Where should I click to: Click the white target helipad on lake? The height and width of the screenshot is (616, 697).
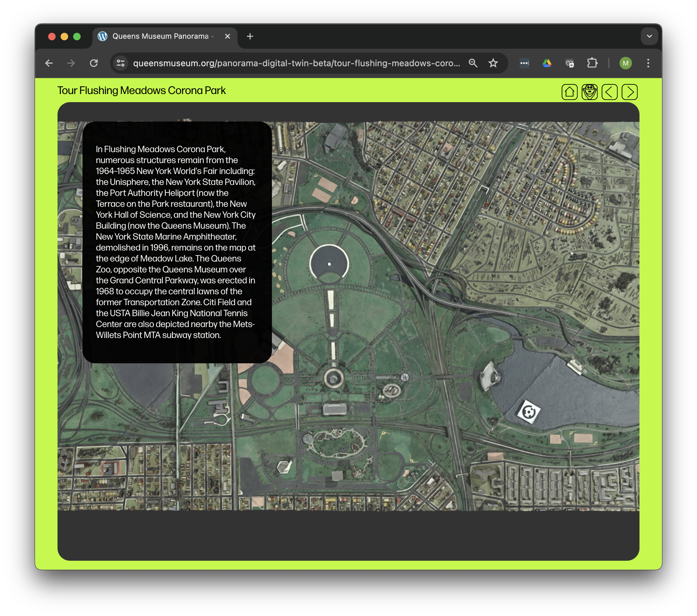[528, 412]
